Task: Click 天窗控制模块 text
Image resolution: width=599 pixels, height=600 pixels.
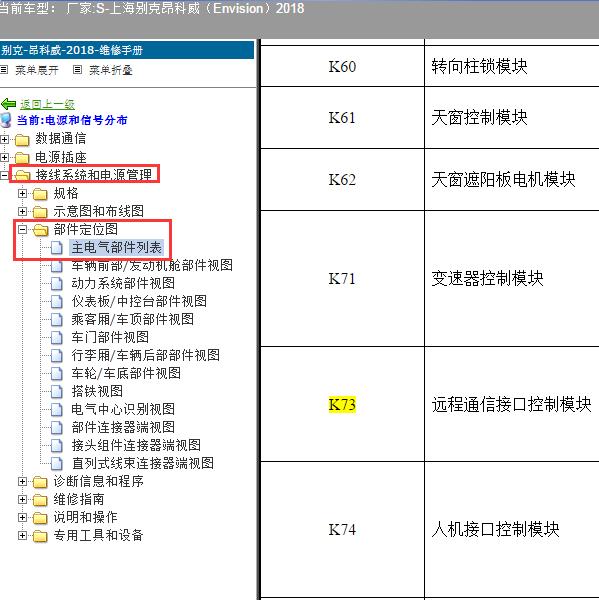Action: (479, 117)
